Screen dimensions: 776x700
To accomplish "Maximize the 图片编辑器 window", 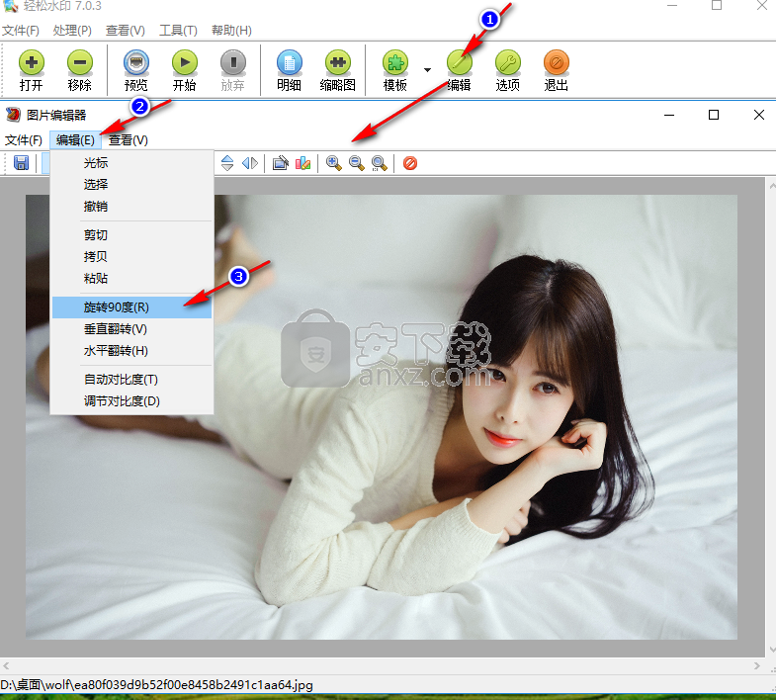I will coord(714,115).
